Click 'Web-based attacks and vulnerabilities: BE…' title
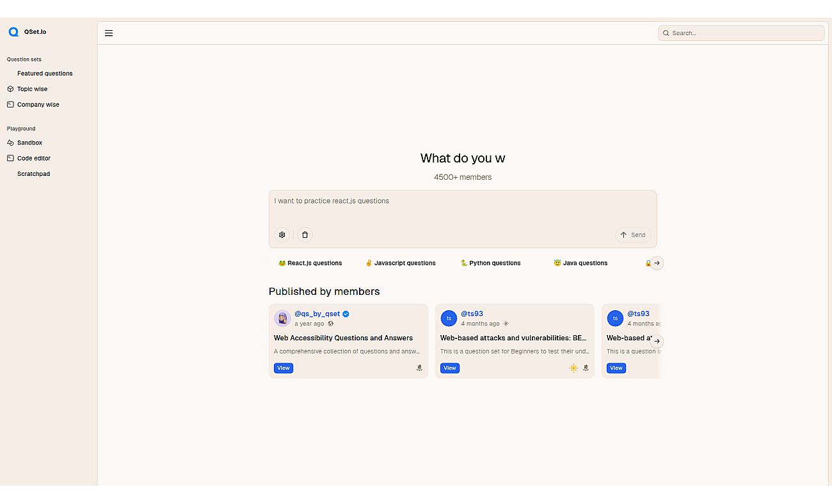This screenshot has width=832, height=504. click(x=513, y=338)
